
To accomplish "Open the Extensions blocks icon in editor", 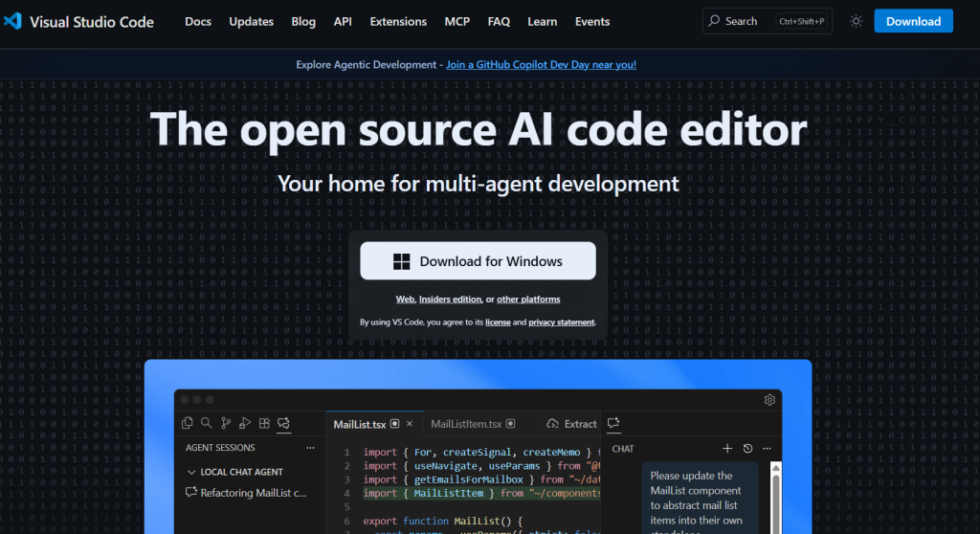I will click(264, 423).
